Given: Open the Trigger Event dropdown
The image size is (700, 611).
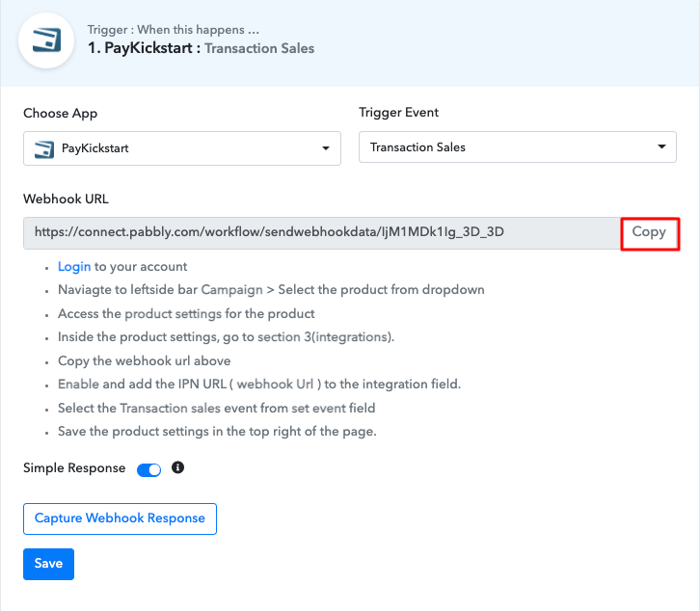Looking at the screenshot, I should 518,146.
